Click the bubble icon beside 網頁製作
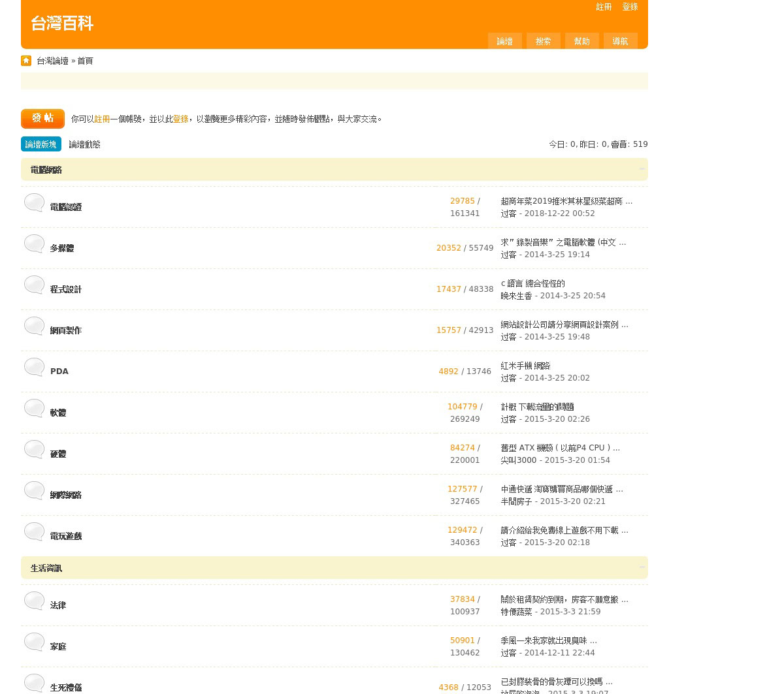This screenshot has height=694, width=784. click(x=34, y=326)
